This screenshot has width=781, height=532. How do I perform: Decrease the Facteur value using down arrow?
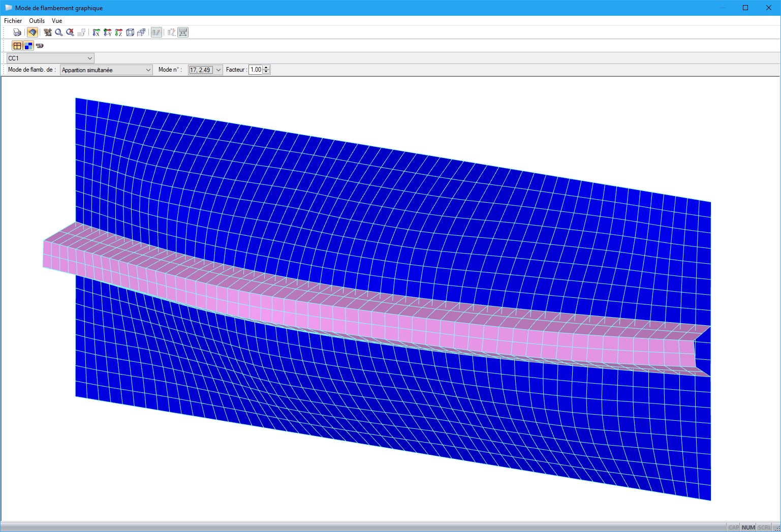(266, 72)
